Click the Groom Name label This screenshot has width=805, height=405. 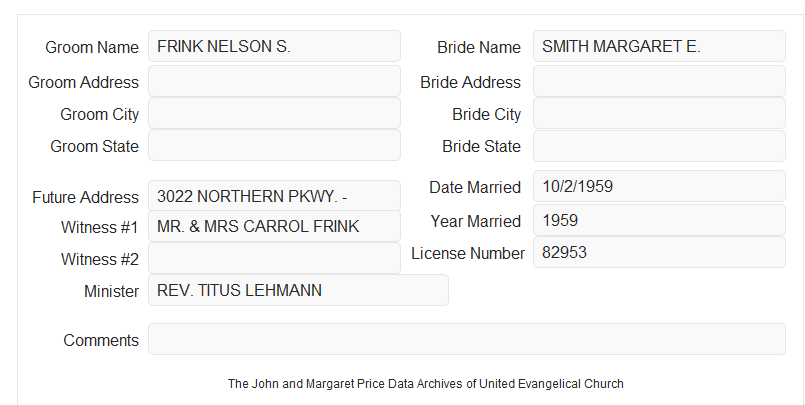click(x=92, y=47)
